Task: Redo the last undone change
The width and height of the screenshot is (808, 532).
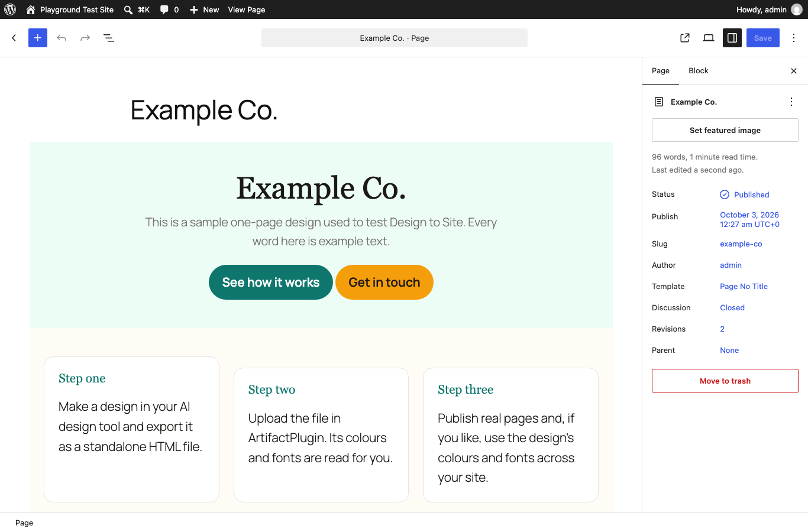Action: click(85, 38)
